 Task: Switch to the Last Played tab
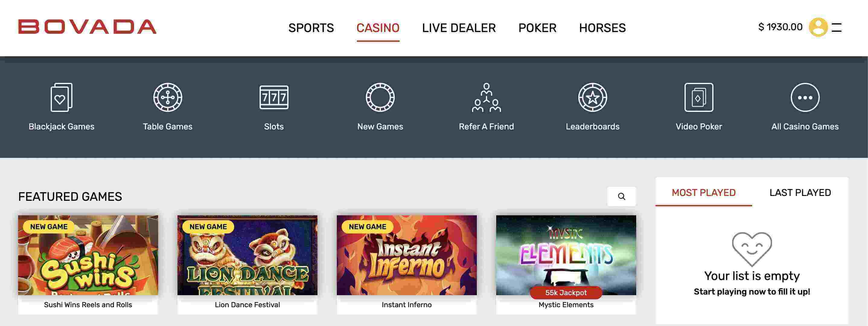[x=800, y=192]
